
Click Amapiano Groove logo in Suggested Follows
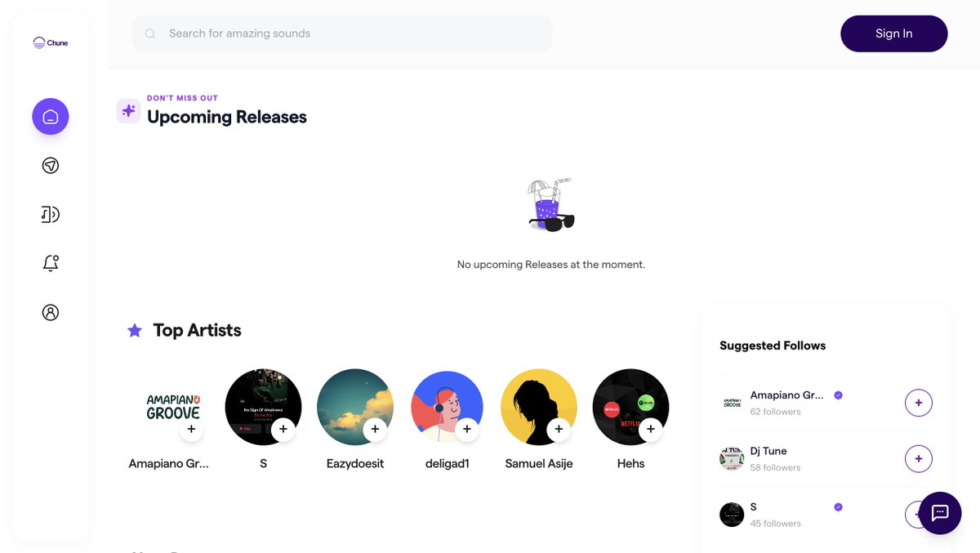pos(732,403)
